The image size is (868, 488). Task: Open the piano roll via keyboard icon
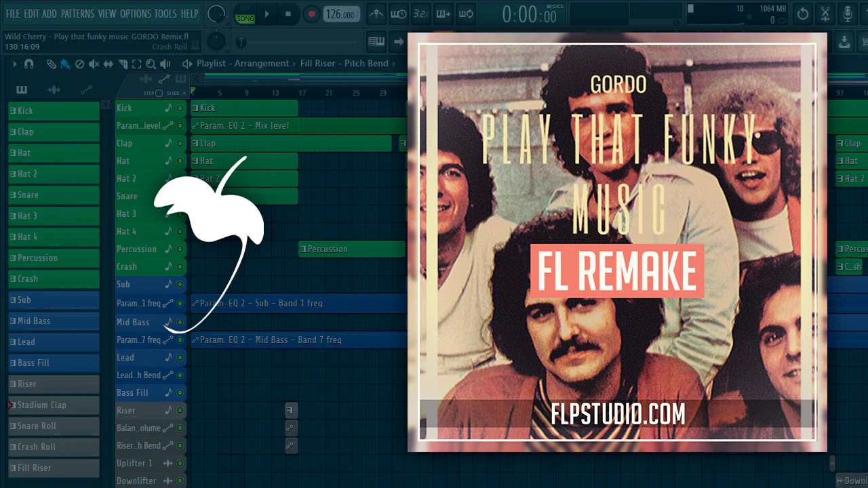tap(376, 41)
